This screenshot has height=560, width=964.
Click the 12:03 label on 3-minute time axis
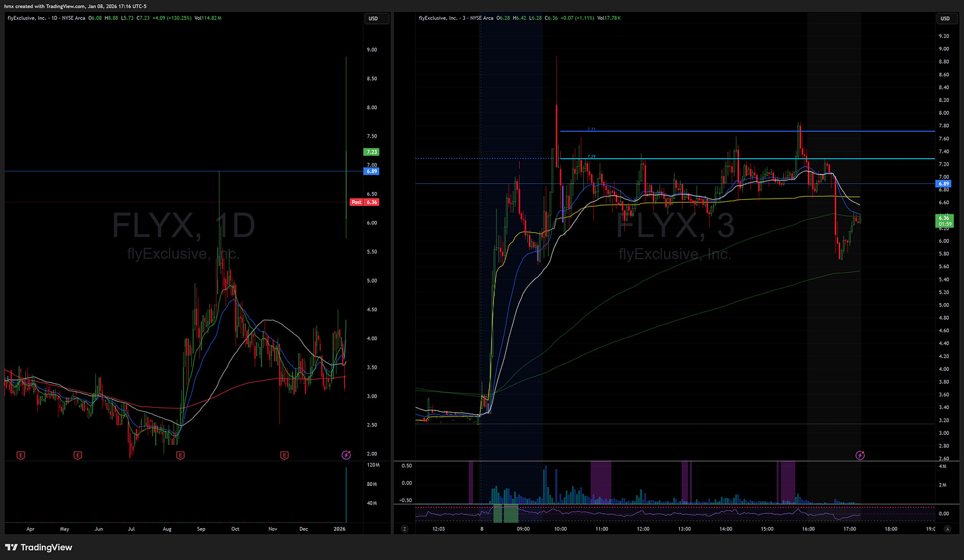click(438, 529)
